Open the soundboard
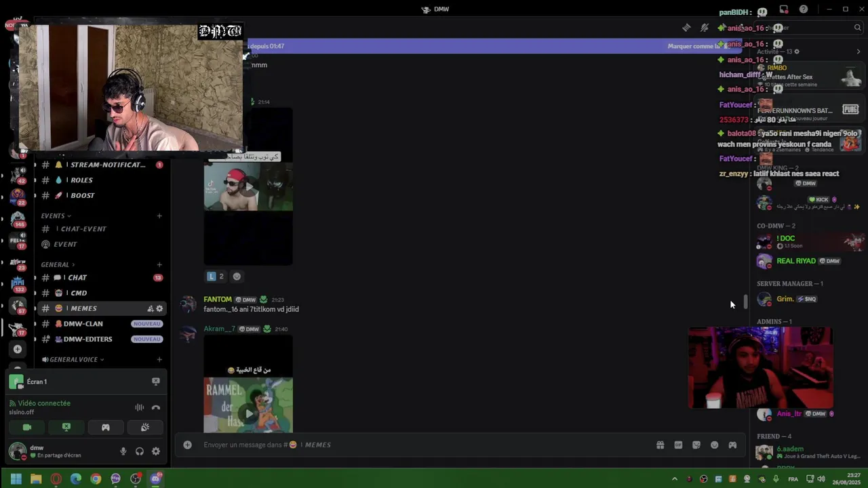 pos(144,427)
